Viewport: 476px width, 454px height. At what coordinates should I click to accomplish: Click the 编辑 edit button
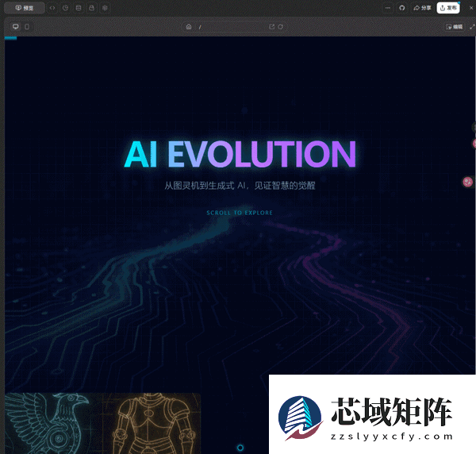pos(455,27)
